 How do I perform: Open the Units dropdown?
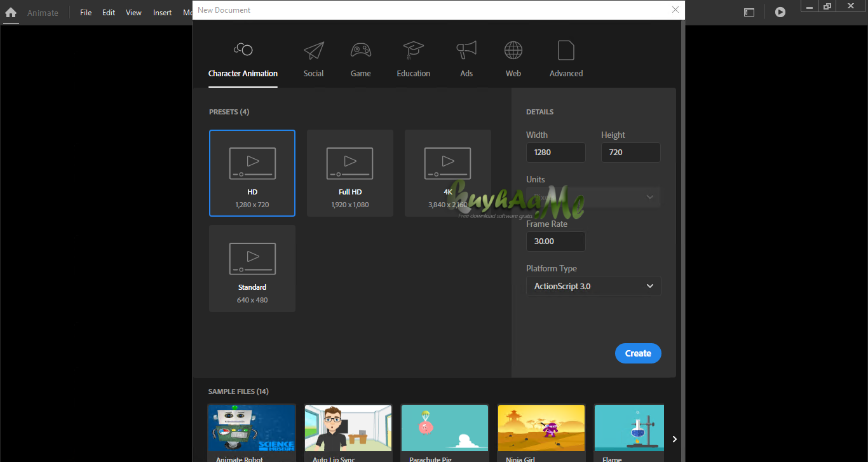point(593,197)
